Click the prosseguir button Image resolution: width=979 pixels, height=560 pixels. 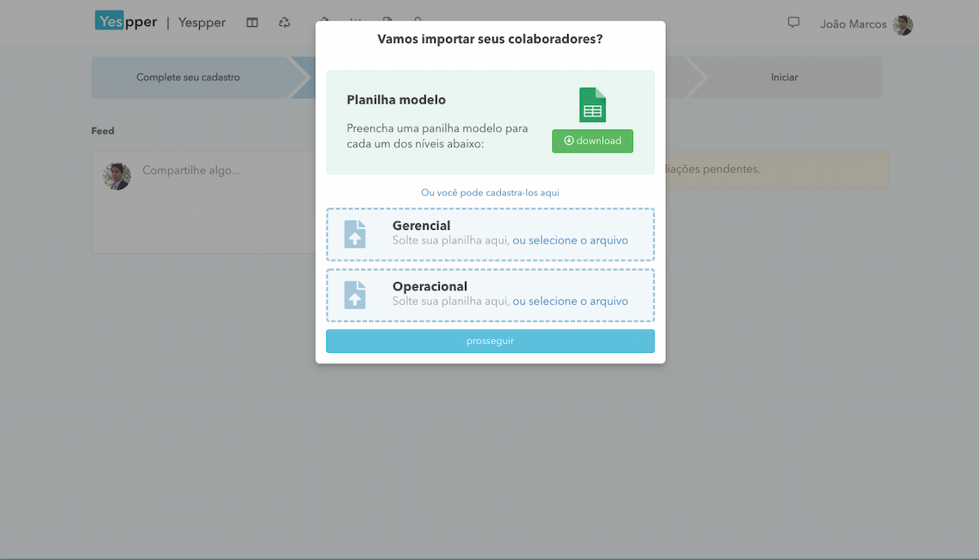pos(489,341)
